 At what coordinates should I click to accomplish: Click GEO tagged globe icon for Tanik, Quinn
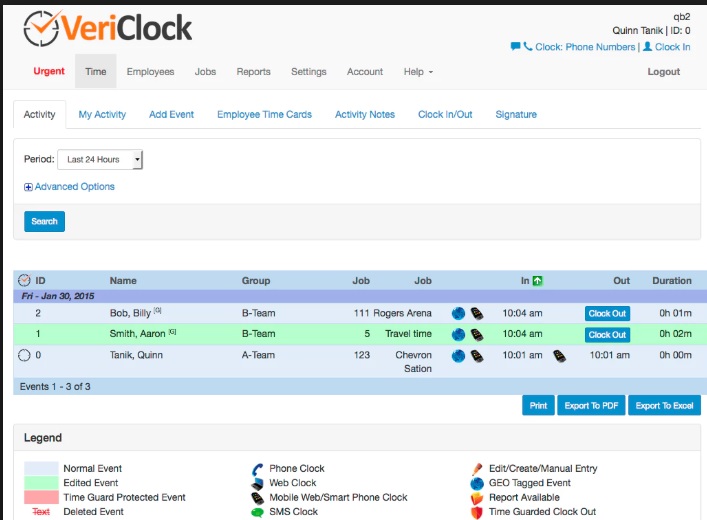pyautogui.click(x=458, y=355)
